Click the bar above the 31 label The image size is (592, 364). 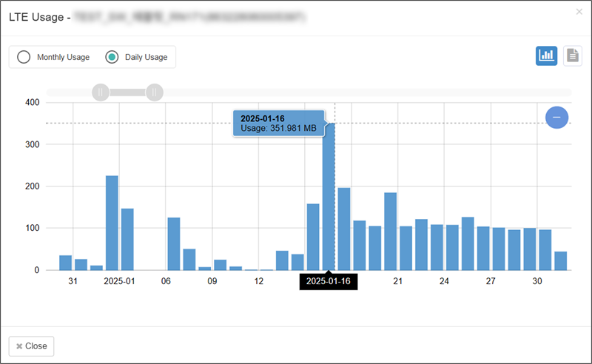[81, 265]
